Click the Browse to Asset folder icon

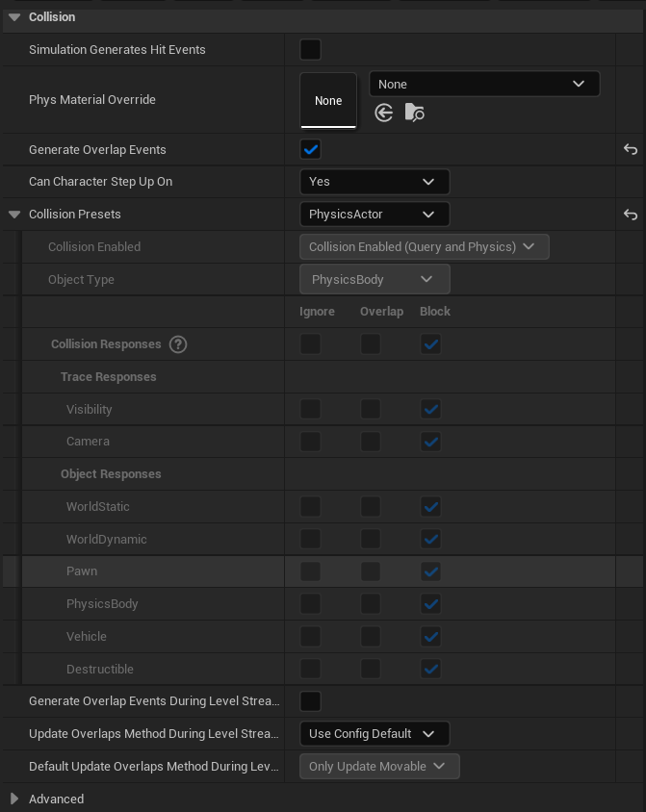click(x=415, y=114)
